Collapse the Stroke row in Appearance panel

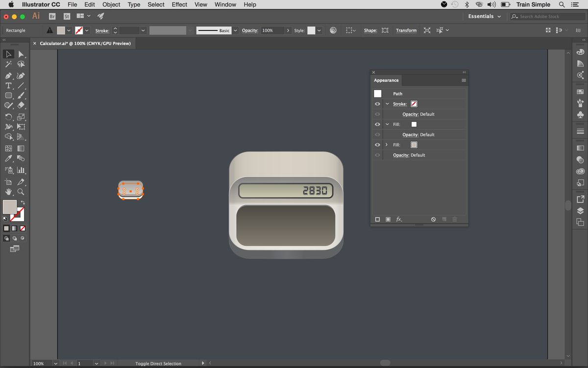point(388,104)
